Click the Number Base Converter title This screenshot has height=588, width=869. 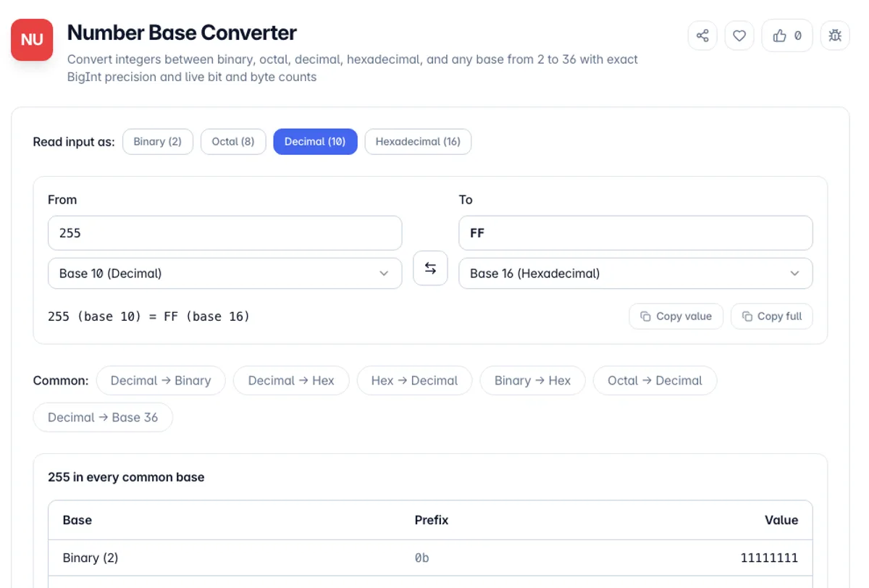point(182,33)
